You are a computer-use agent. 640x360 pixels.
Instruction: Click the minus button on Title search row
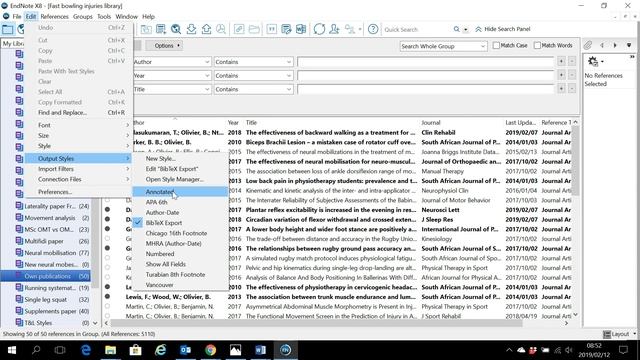[x=571, y=89]
